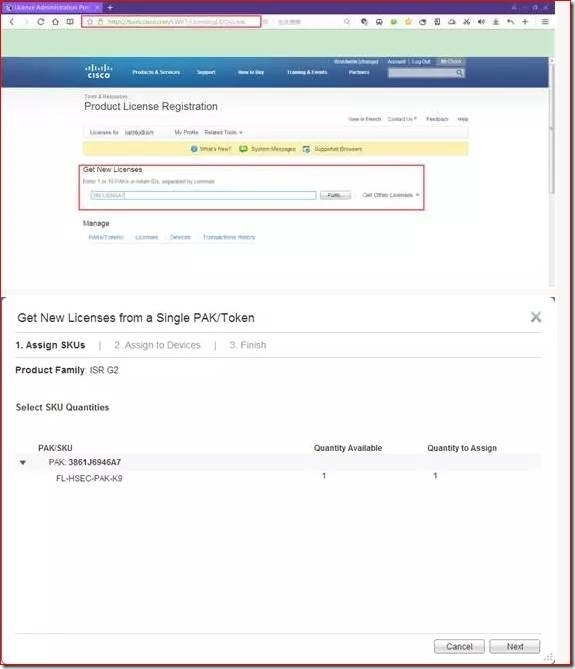Click the Help link
Screen dimensions: 575x669
pyautogui.click(x=463, y=119)
